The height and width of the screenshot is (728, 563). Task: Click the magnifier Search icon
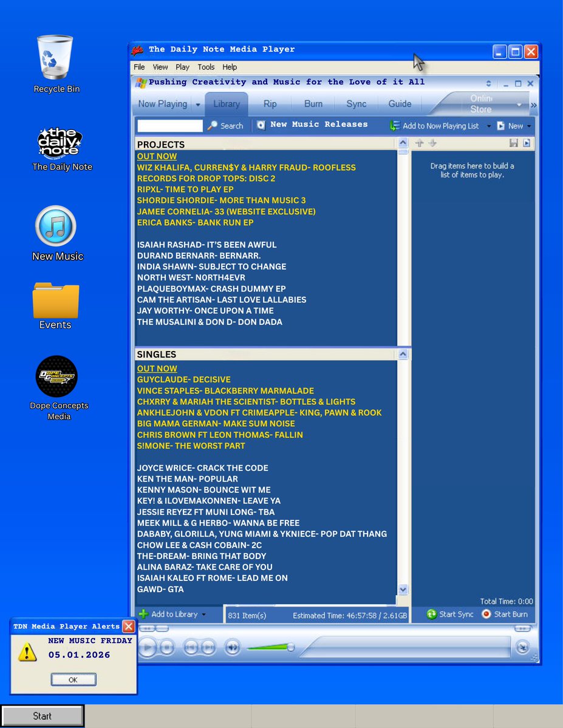coord(213,125)
